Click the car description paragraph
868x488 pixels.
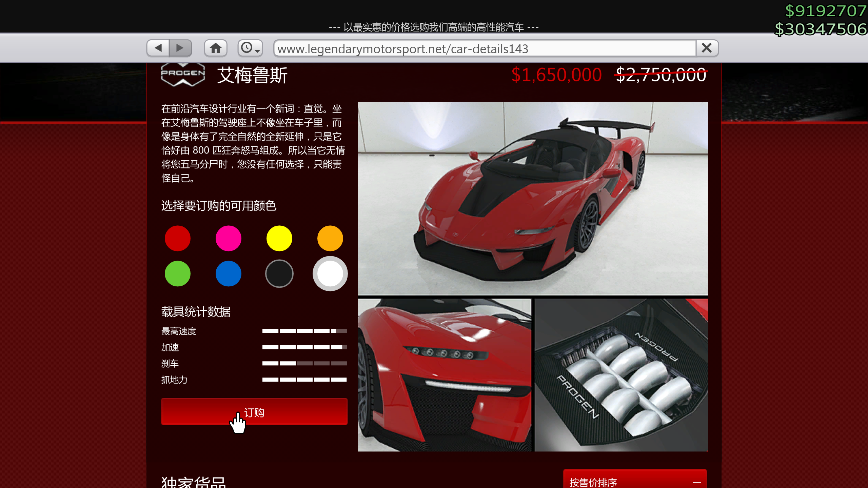click(x=253, y=143)
